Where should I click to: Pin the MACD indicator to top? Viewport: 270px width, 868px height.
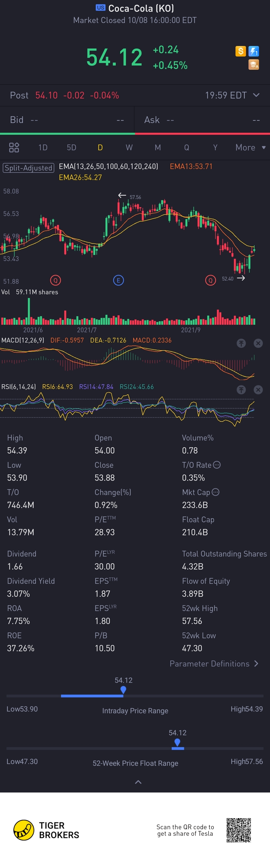(241, 343)
